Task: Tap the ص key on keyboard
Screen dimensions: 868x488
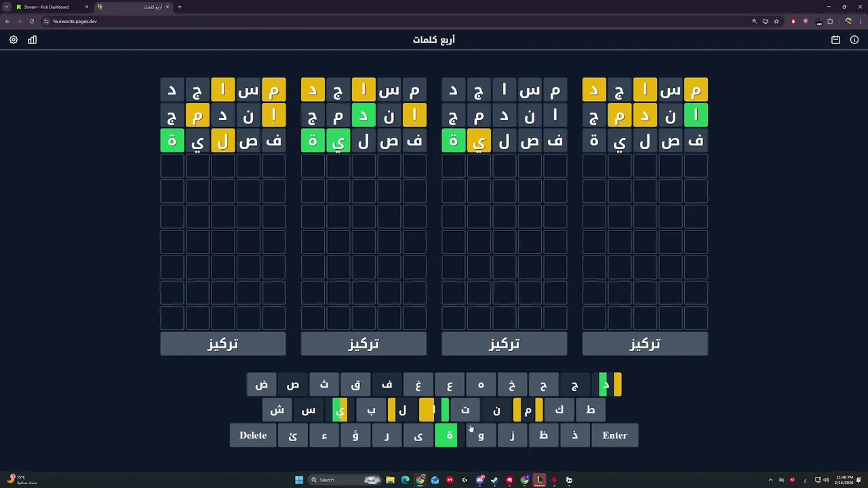Action: pyautogui.click(x=293, y=385)
